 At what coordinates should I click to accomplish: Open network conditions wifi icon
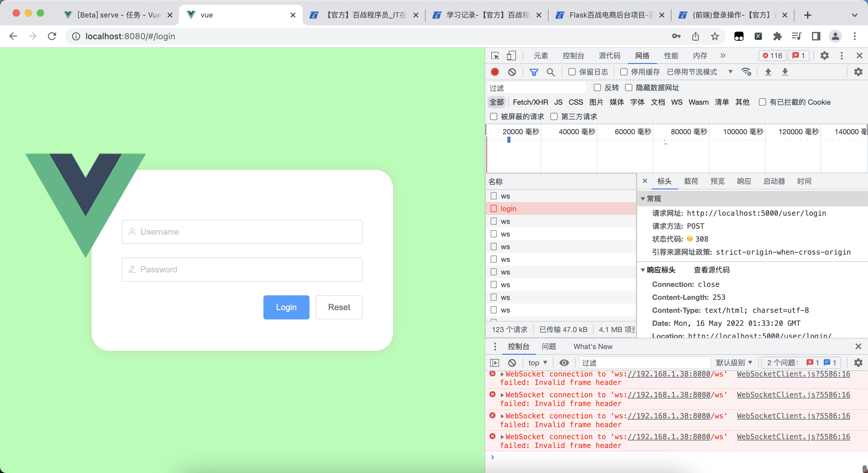(x=746, y=72)
